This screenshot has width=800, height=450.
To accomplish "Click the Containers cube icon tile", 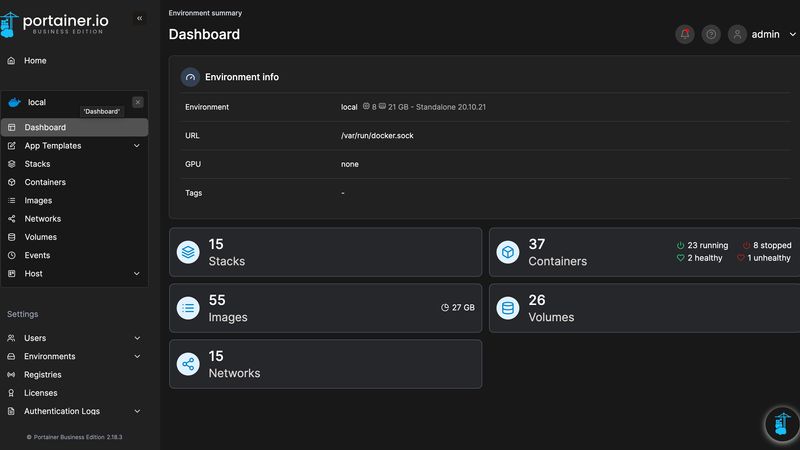I will [508, 252].
